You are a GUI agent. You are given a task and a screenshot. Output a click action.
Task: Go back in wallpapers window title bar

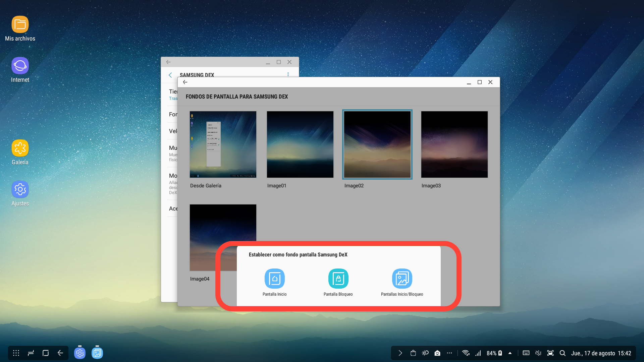(x=185, y=82)
